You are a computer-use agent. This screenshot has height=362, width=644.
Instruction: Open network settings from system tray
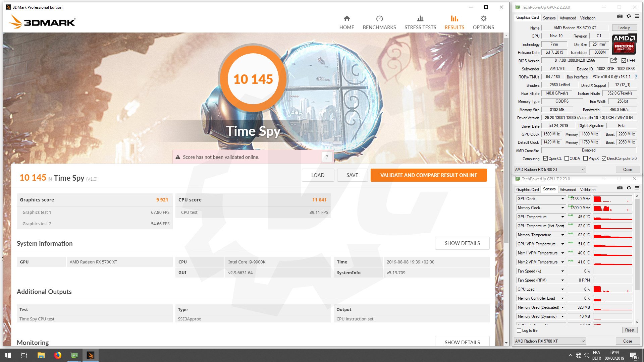pos(579,355)
